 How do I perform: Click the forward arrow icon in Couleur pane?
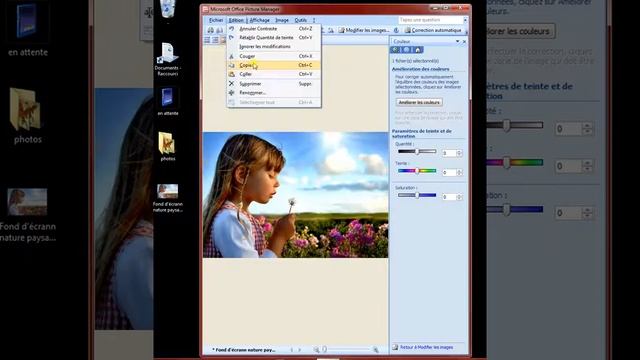407,50
